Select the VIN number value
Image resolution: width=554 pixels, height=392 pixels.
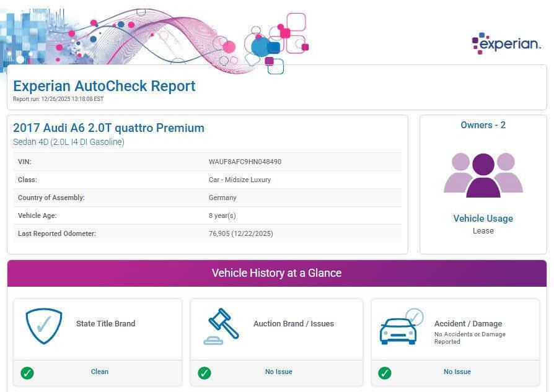pos(245,162)
